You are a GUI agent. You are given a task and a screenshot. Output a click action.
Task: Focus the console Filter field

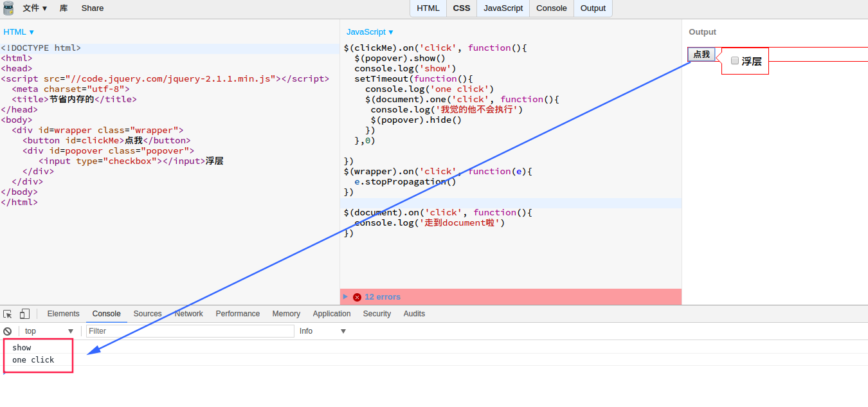coord(190,331)
